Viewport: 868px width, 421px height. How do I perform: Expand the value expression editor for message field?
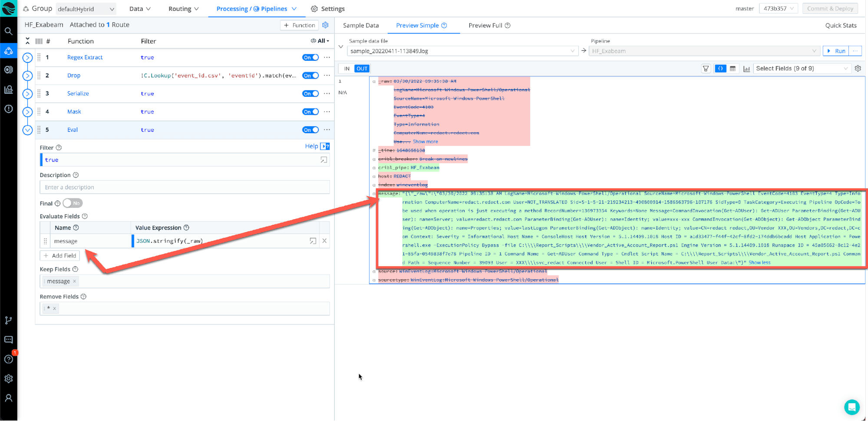coord(313,241)
